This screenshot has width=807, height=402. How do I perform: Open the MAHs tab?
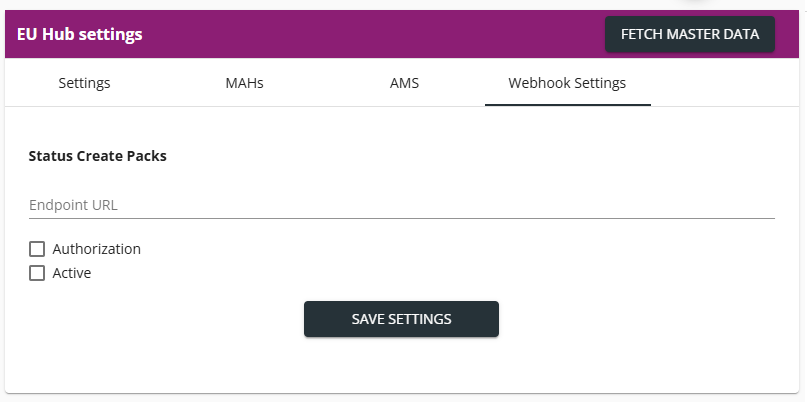point(244,83)
